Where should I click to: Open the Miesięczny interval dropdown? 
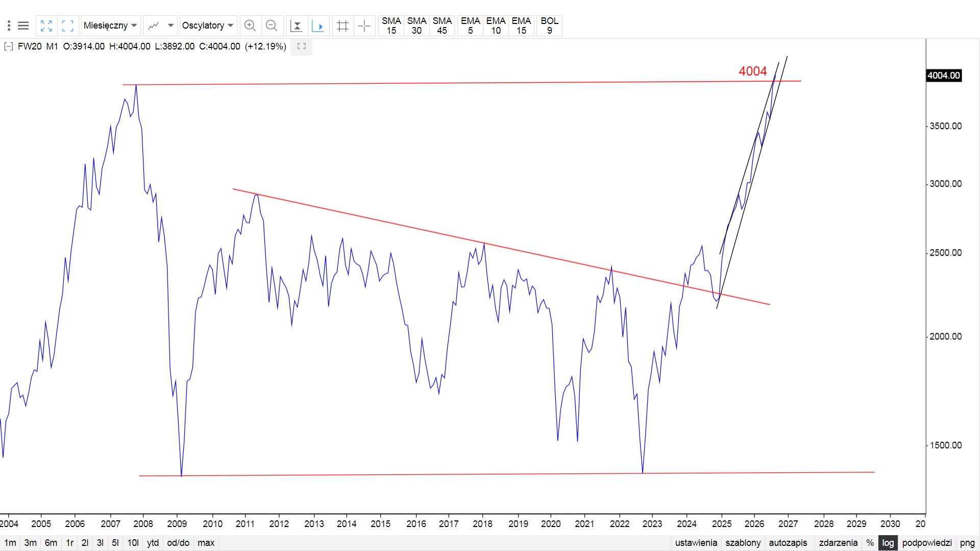point(110,26)
